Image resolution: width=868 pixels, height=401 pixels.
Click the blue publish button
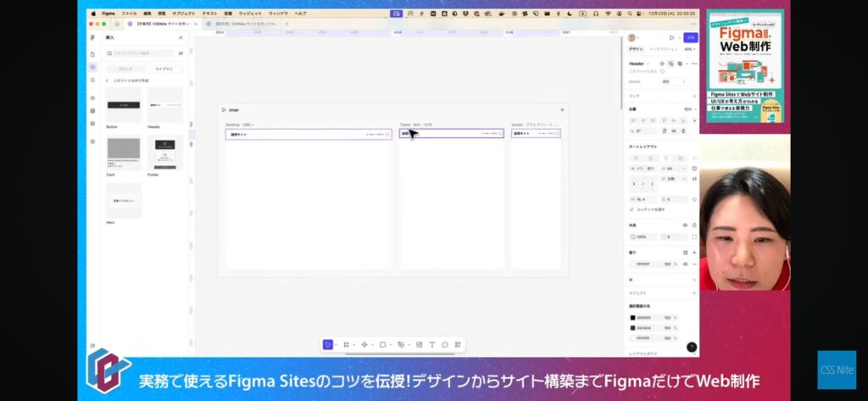click(691, 37)
